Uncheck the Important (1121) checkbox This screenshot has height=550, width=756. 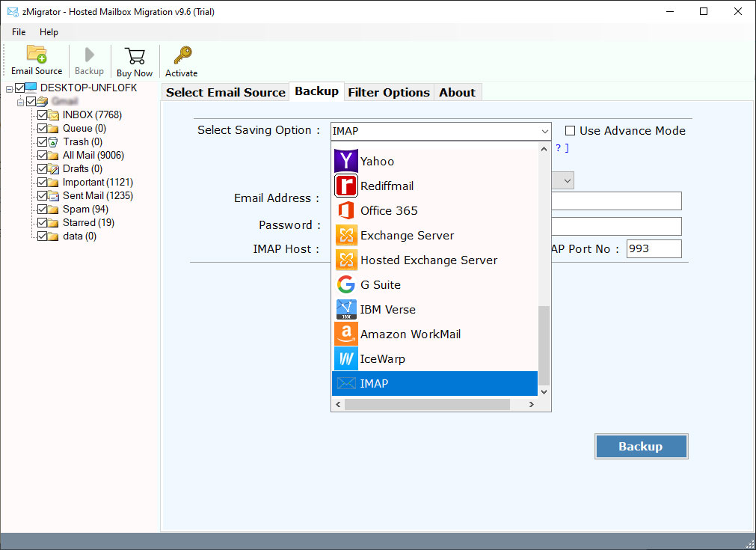tap(43, 183)
